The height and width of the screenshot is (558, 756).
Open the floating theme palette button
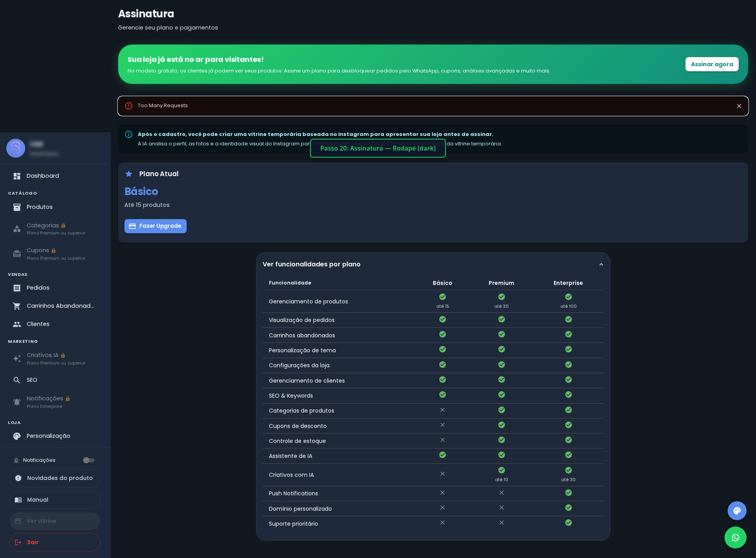click(737, 511)
